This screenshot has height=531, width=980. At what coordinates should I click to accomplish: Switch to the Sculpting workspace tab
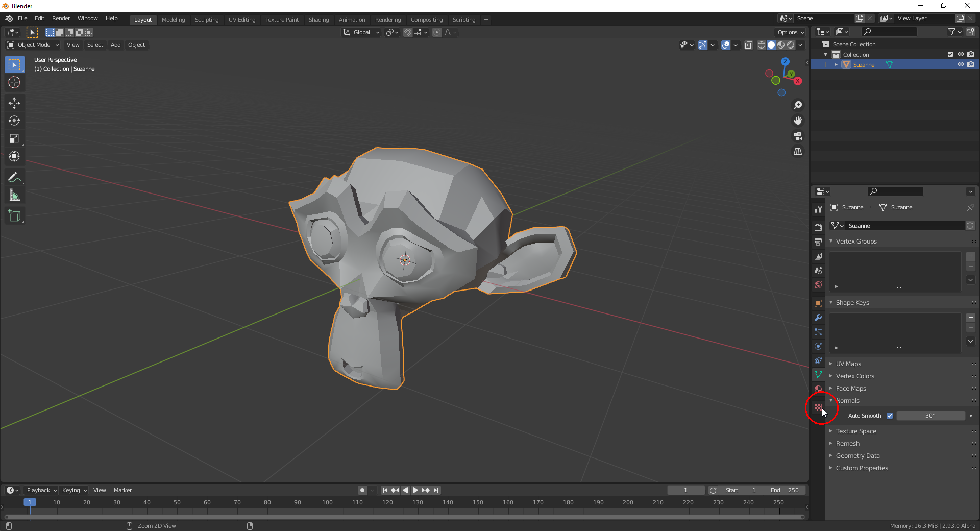207,20
